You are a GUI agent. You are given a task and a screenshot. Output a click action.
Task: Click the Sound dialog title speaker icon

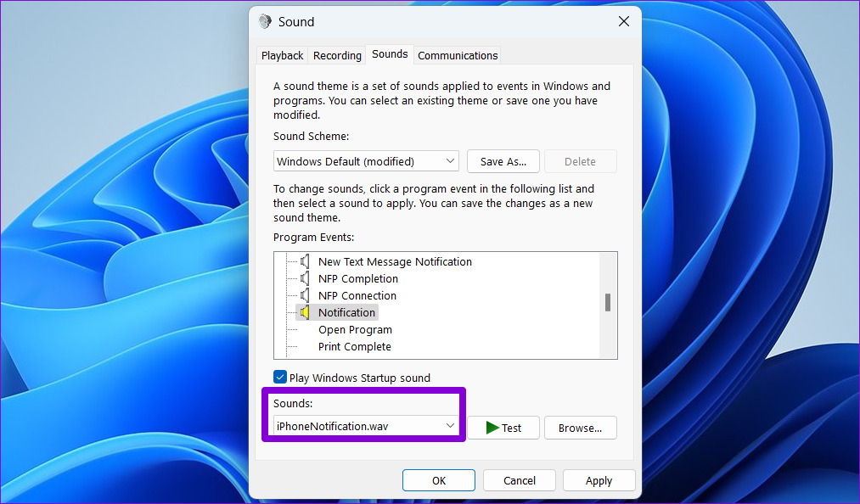click(x=265, y=21)
